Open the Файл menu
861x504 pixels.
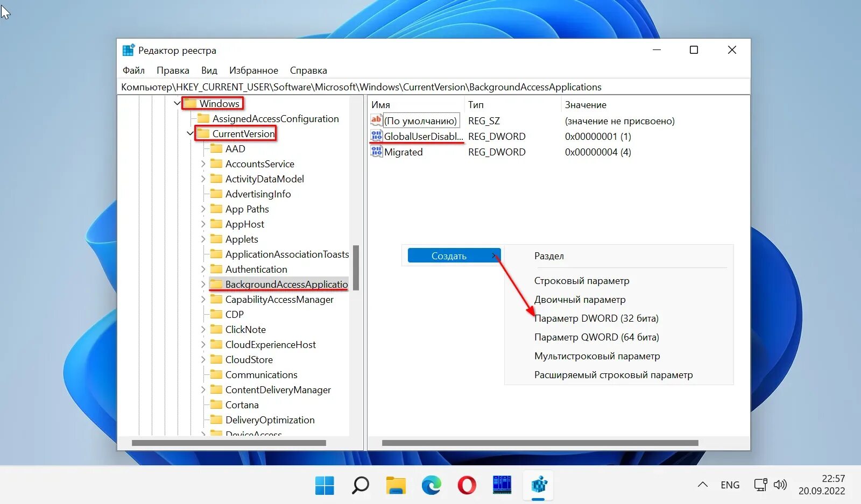[x=133, y=70]
